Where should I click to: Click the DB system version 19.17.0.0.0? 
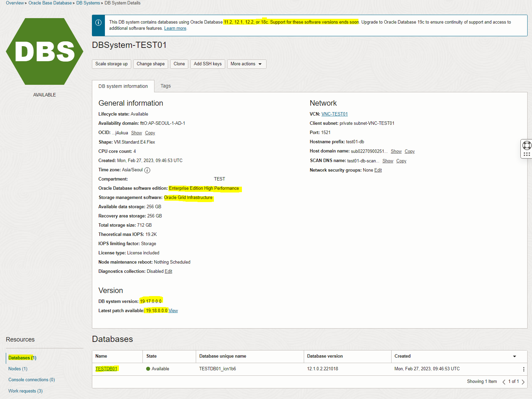[x=151, y=302]
